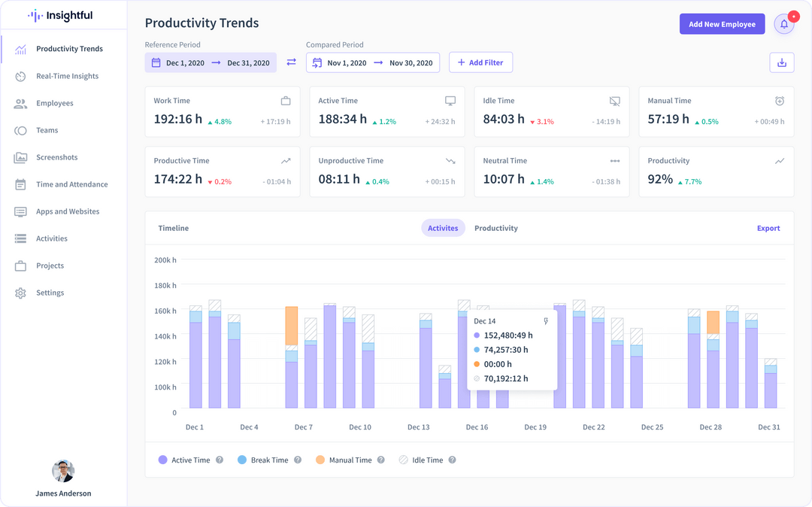The width and height of the screenshot is (812, 507).
Task: Click the Add New Employee button
Action: pos(722,24)
